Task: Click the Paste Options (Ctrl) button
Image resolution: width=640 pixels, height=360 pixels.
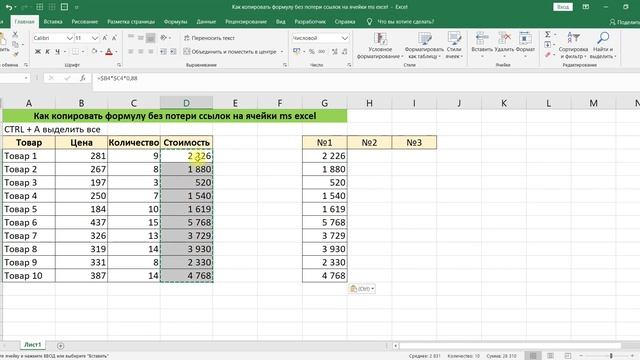Action: point(362,289)
